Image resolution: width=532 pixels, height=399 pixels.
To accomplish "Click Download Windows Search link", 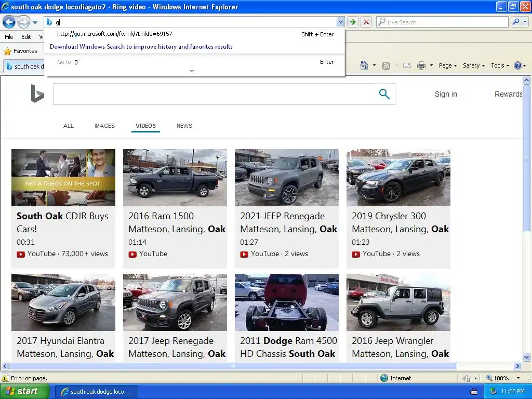I will tap(141, 47).
